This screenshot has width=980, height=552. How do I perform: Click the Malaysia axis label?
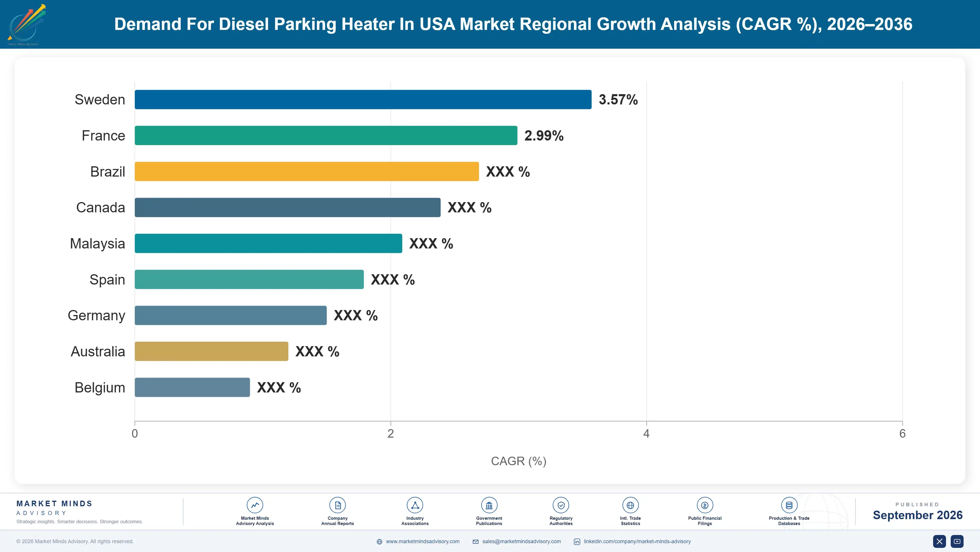[x=97, y=244]
